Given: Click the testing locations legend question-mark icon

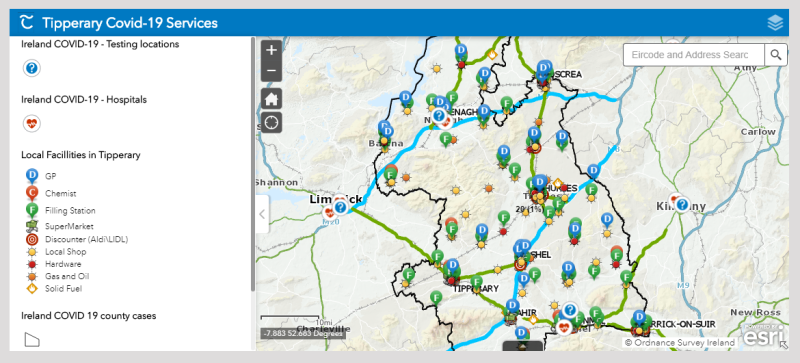Looking at the screenshot, I should pyautogui.click(x=32, y=68).
